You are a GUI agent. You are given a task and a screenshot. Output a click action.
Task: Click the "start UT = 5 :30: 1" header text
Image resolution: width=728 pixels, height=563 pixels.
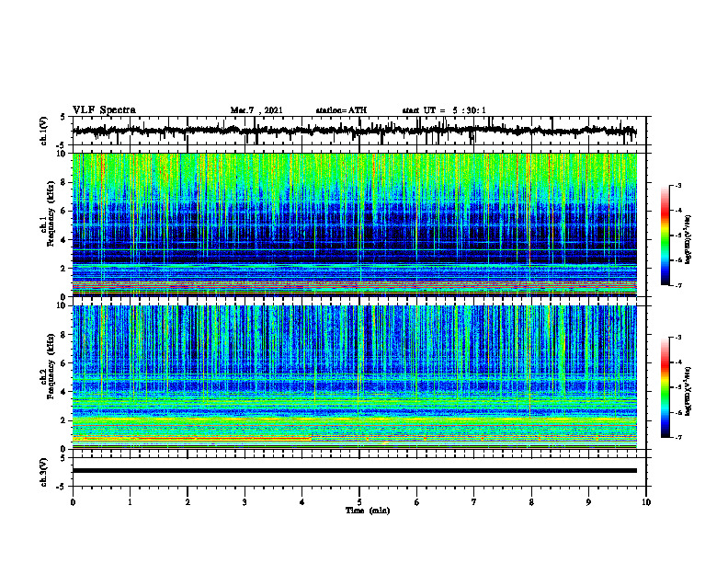tap(444, 110)
